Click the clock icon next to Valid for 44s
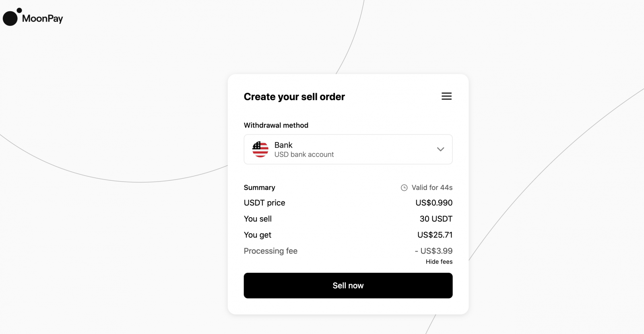Image resolution: width=644 pixels, height=334 pixels. [403, 187]
